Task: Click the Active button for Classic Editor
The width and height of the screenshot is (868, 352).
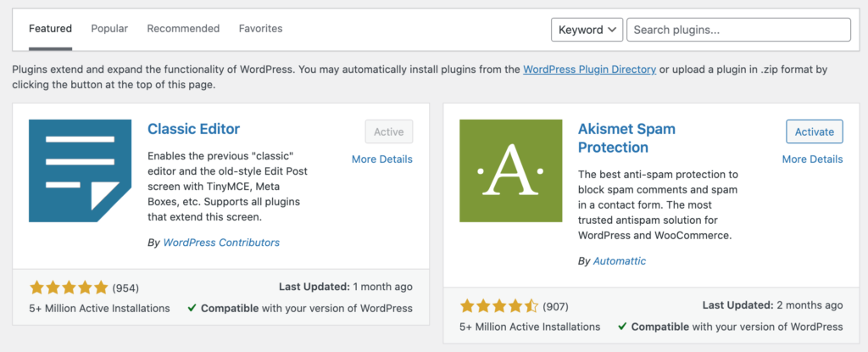Action: tap(389, 131)
